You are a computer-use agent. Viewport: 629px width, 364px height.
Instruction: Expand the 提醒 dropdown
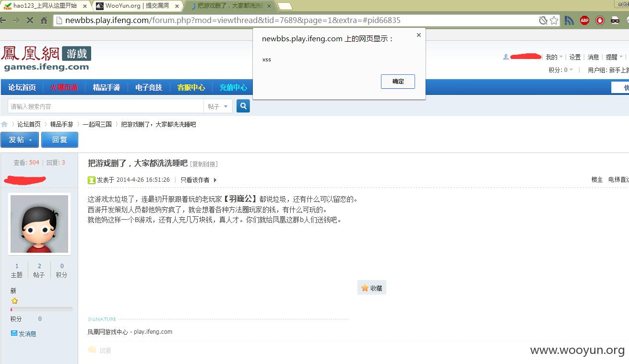[614, 57]
